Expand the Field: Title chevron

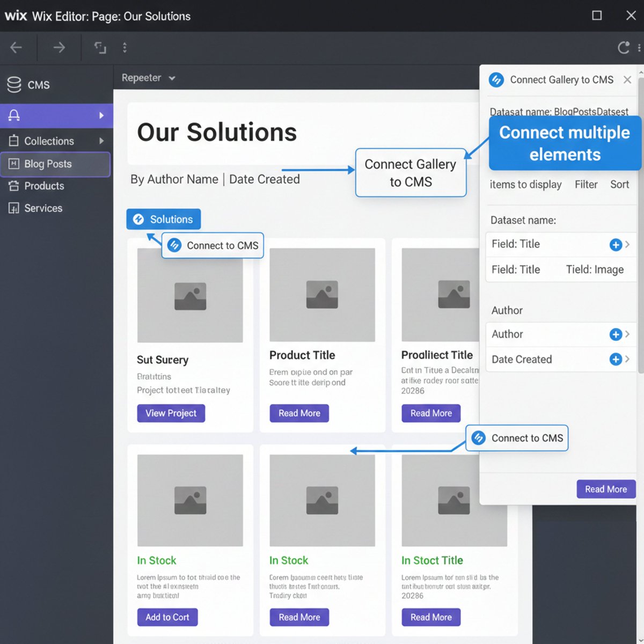(x=628, y=244)
